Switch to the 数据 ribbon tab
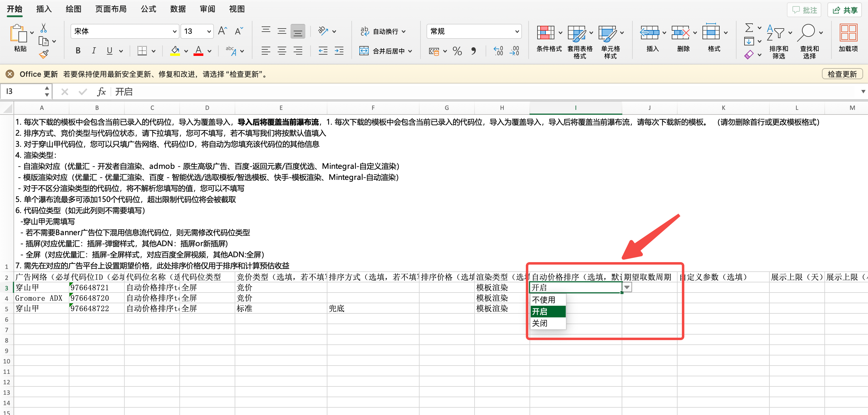Screen dimensions: 868x415 178,9
